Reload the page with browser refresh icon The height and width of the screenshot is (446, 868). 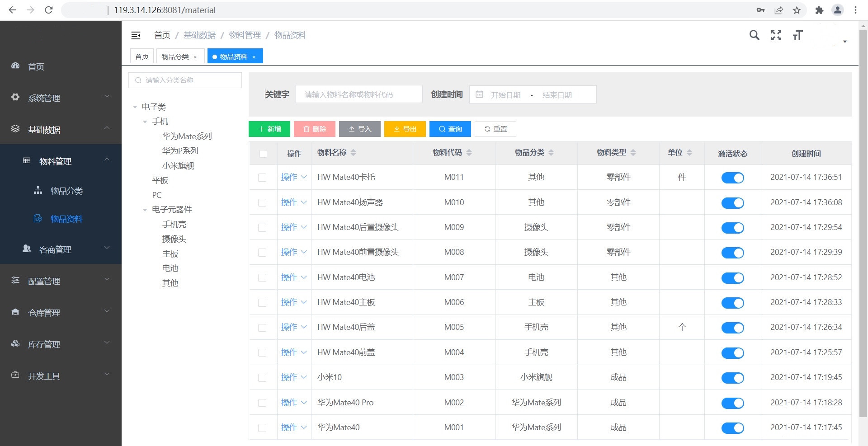[49, 10]
